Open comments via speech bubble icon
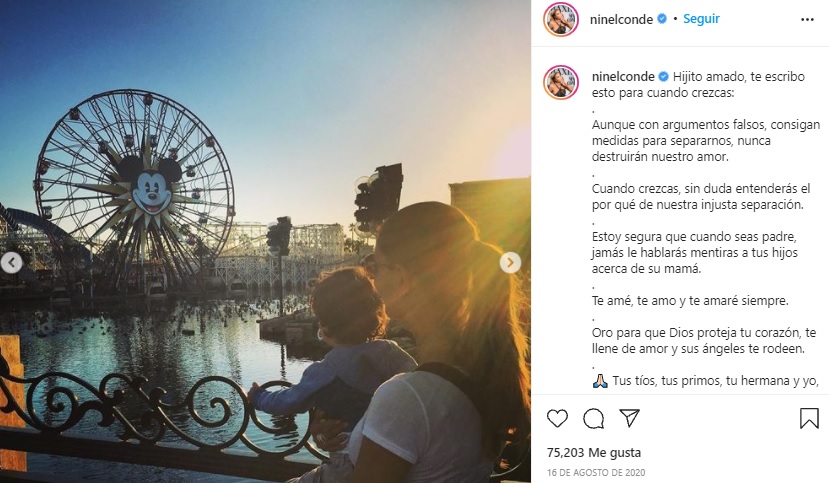 coord(594,419)
